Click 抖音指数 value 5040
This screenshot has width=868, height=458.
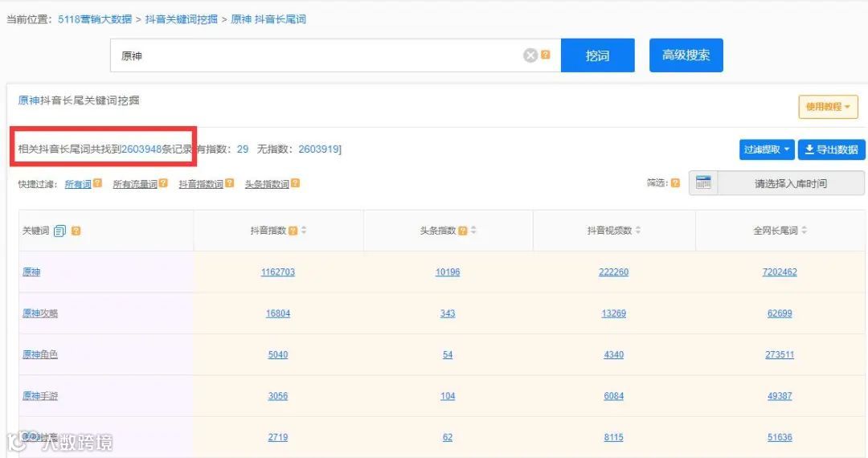click(x=278, y=354)
